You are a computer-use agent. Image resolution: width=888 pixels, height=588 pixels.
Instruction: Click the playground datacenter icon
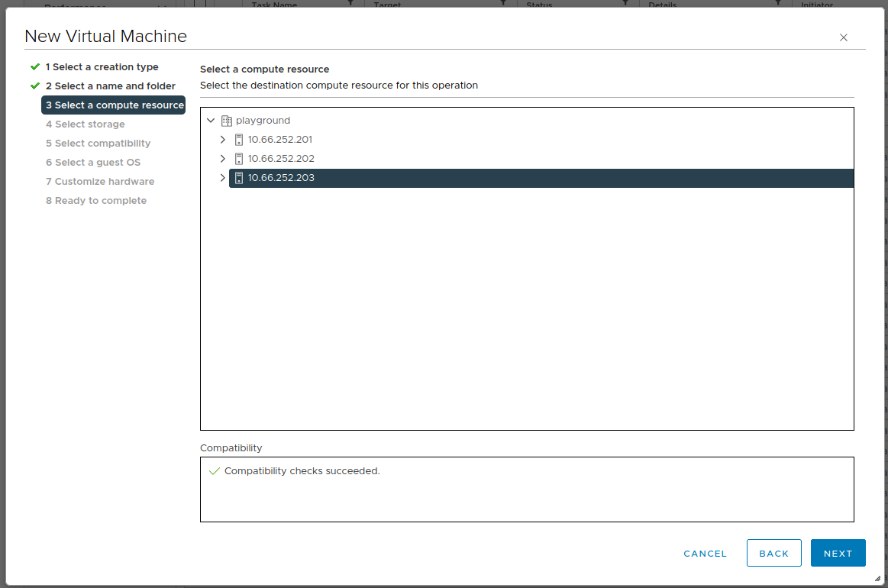pos(226,121)
